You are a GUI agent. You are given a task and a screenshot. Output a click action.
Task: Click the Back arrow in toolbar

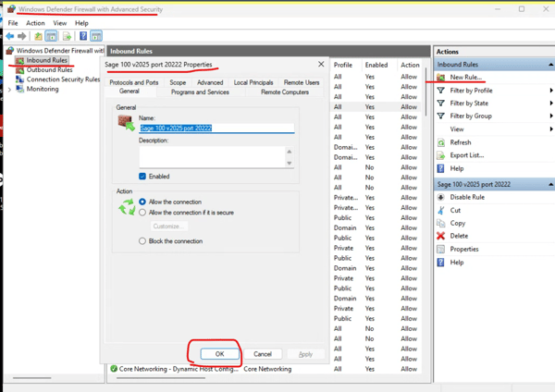click(x=9, y=36)
